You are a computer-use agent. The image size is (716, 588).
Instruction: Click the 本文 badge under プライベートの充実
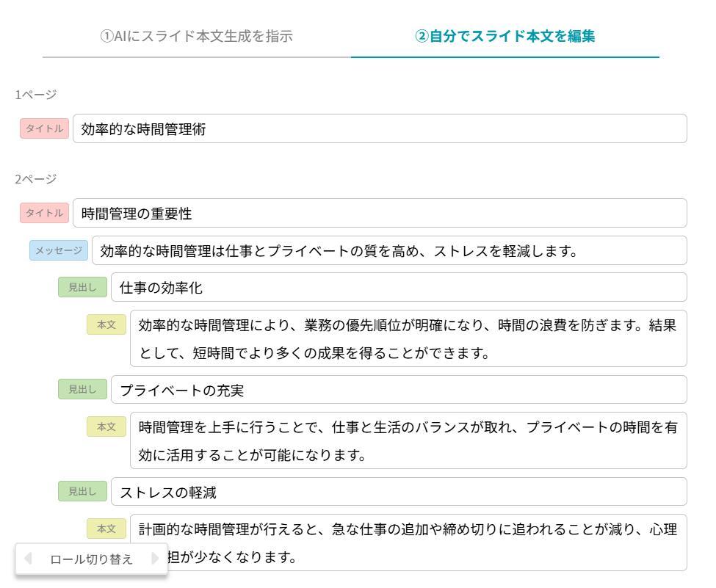[x=106, y=427]
